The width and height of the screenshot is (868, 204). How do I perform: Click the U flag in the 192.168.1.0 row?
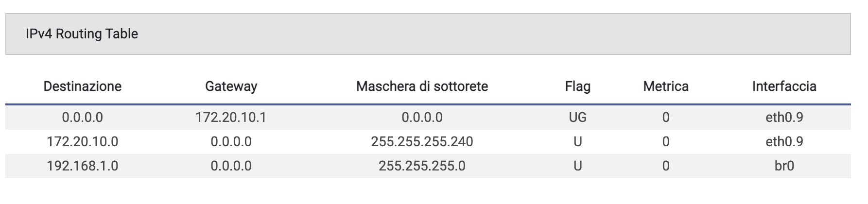[577, 166]
